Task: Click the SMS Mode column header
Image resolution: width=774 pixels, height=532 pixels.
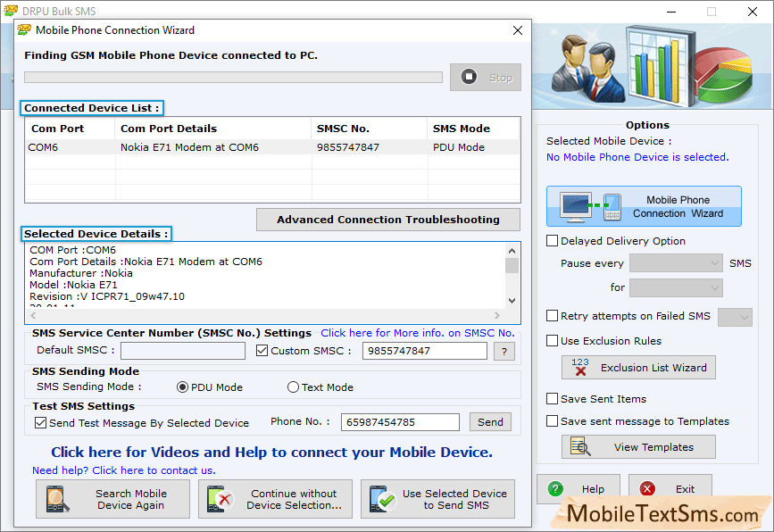Action: [462, 129]
